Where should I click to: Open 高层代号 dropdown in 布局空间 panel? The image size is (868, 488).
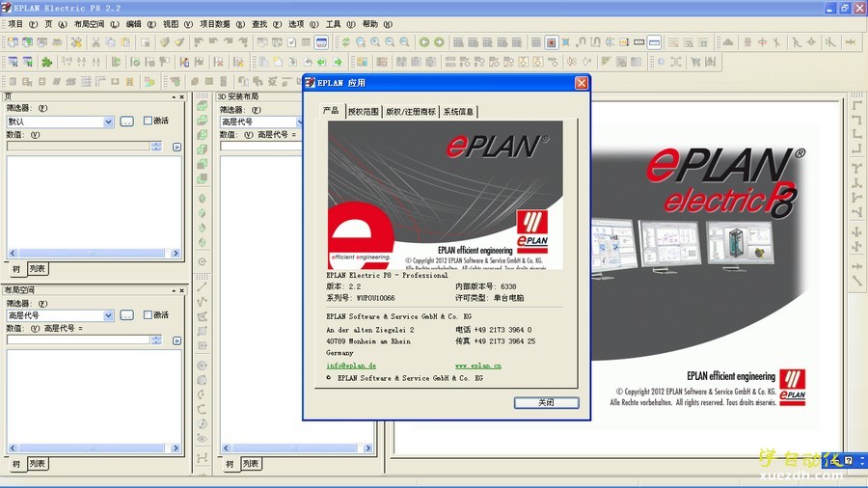(x=108, y=315)
